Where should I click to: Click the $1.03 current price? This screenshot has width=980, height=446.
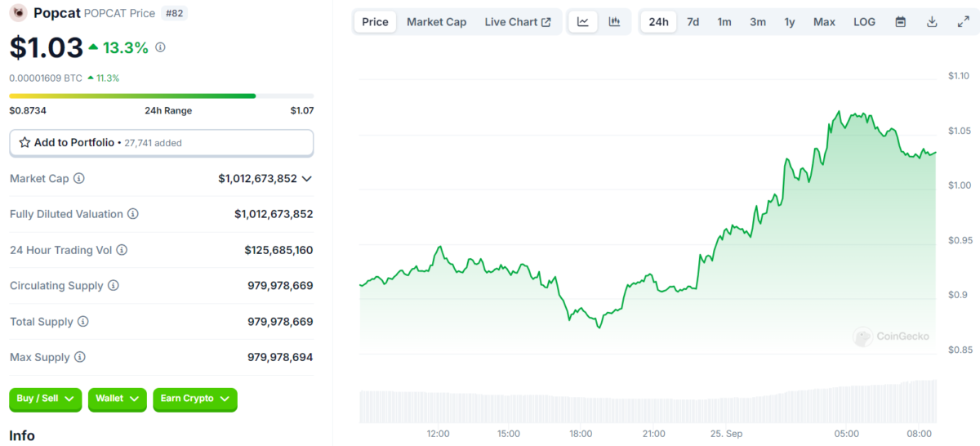[x=46, y=47]
